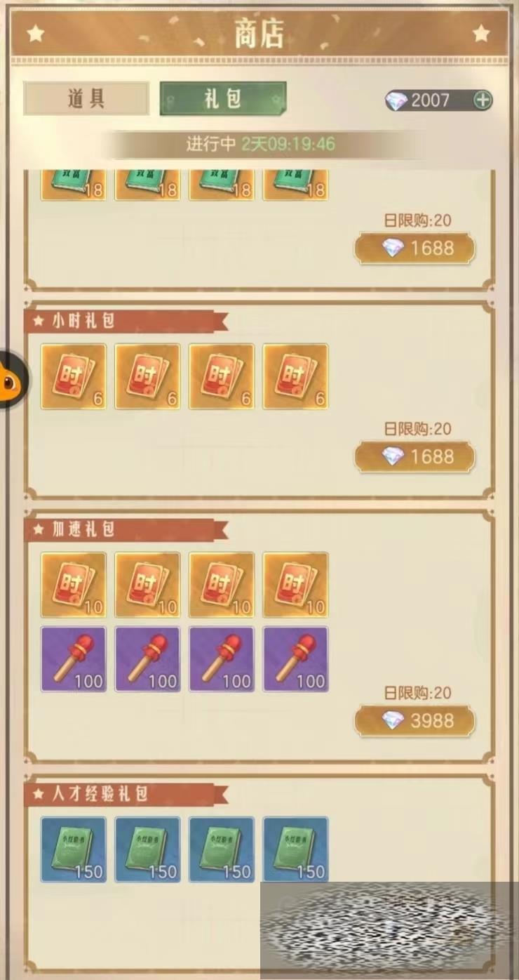This screenshot has width=519, height=980.
Task: Tap last red 时 card in 小时礼包
Action: coord(295,376)
